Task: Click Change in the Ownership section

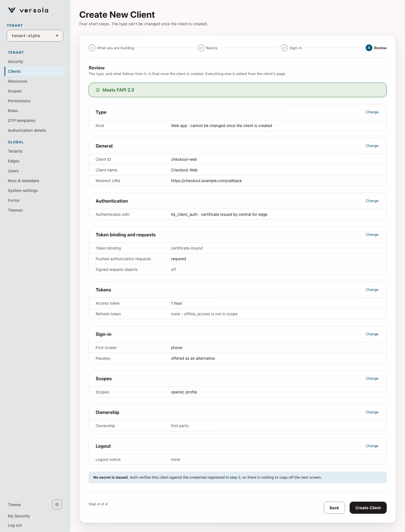Action: point(372,412)
